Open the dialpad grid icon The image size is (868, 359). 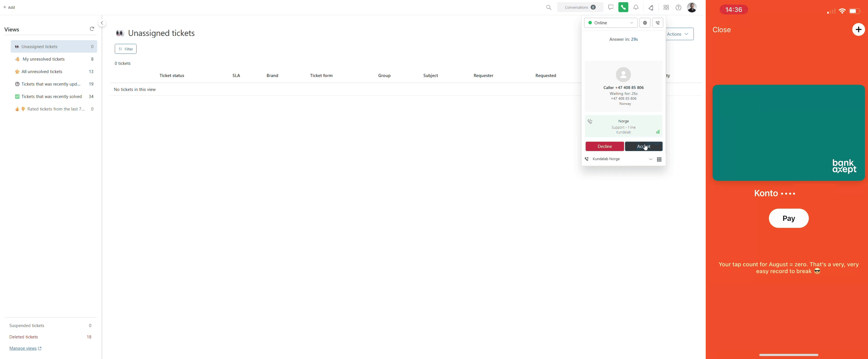pos(659,159)
